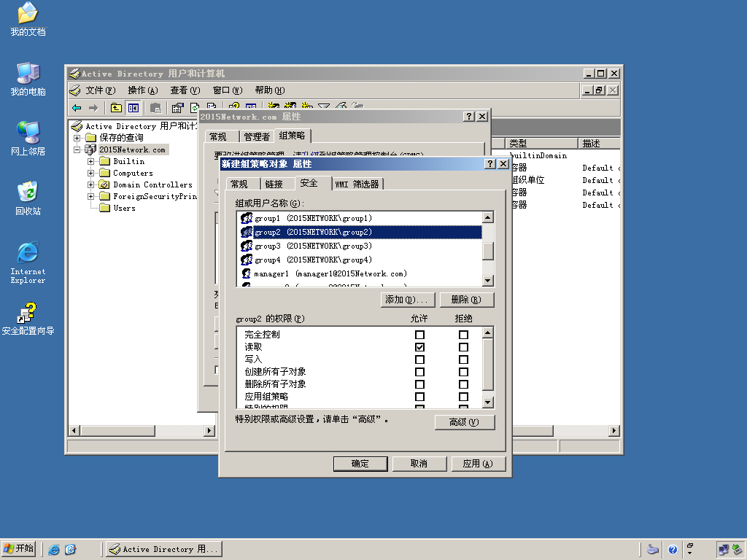Click the 高级(V) button
Viewport: 747px width, 560px height.
465,422
